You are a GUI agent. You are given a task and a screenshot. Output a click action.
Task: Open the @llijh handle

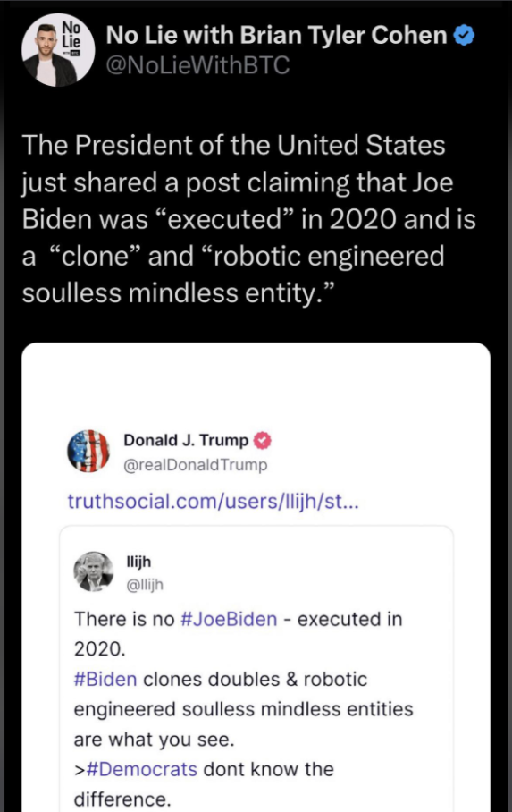[x=145, y=585]
